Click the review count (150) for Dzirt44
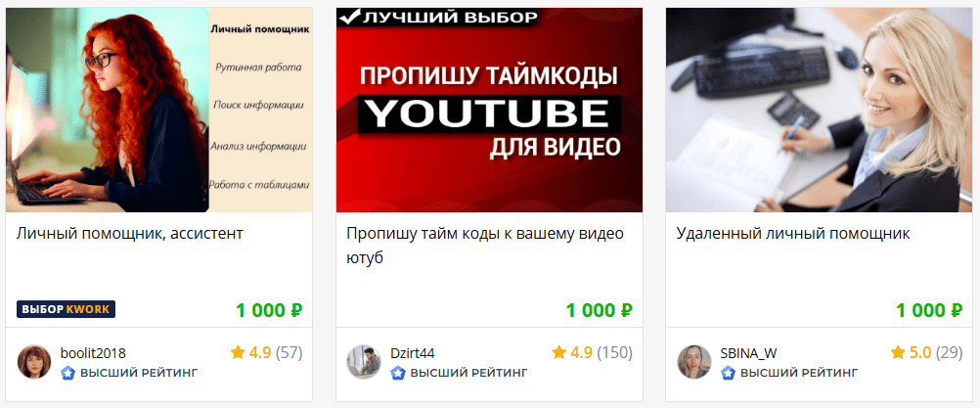This screenshot has height=408, width=980. click(x=614, y=353)
